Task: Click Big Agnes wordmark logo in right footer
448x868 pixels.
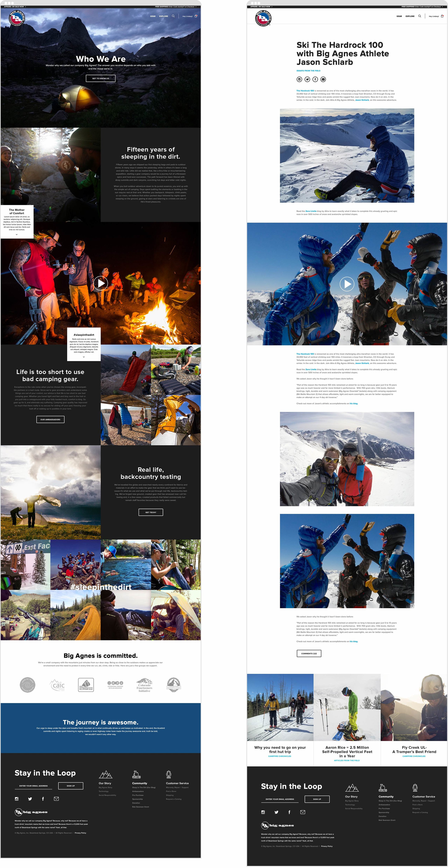Action: (x=277, y=825)
